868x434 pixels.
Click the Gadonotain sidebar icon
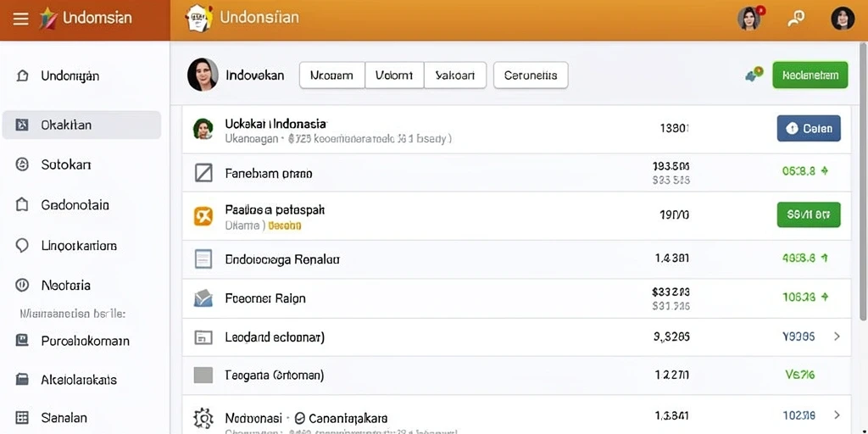[22, 205]
